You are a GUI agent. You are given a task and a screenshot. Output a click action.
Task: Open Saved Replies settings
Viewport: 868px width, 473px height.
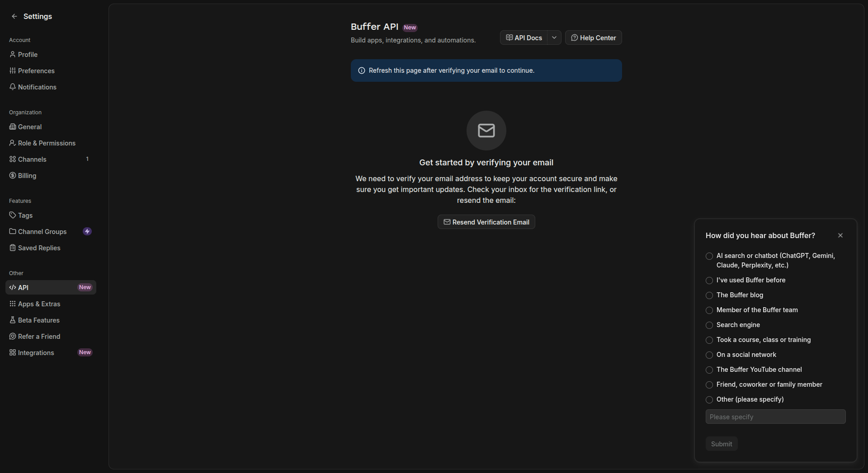(x=51, y=248)
